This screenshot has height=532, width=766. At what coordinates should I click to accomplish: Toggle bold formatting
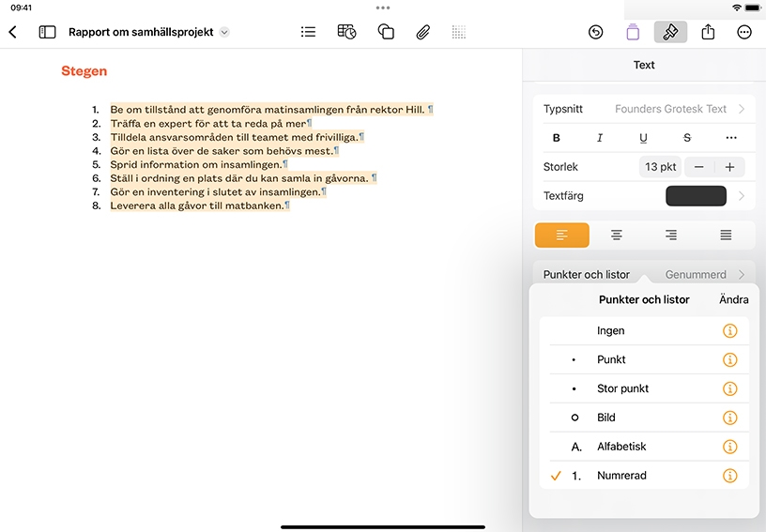(x=556, y=138)
